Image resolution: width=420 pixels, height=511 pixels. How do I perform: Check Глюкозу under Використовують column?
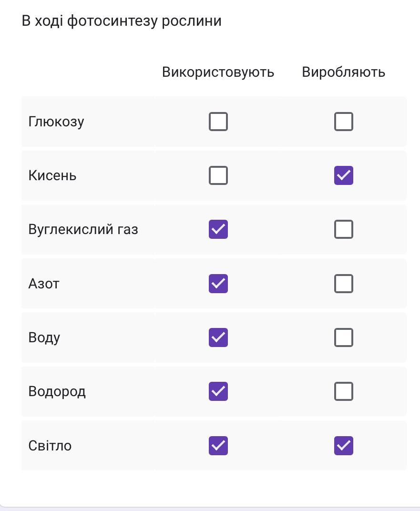(218, 122)
